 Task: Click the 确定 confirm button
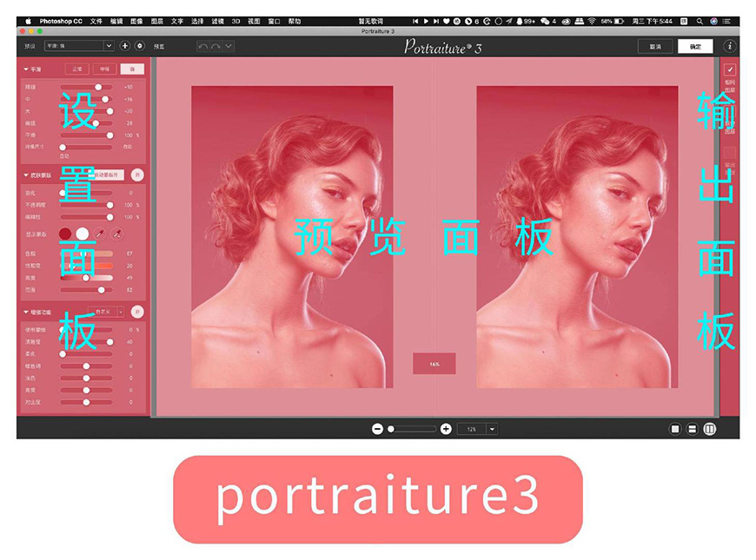point(695,47)
